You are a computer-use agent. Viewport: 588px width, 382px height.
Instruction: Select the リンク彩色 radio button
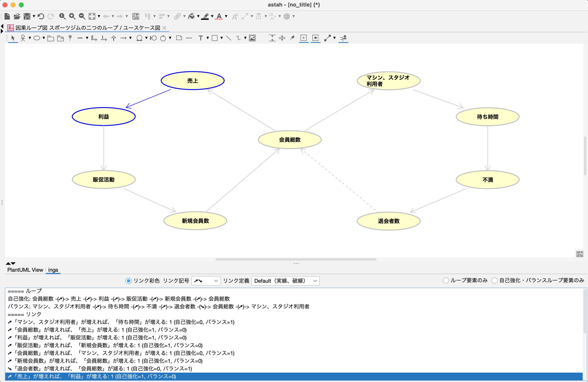128,281
